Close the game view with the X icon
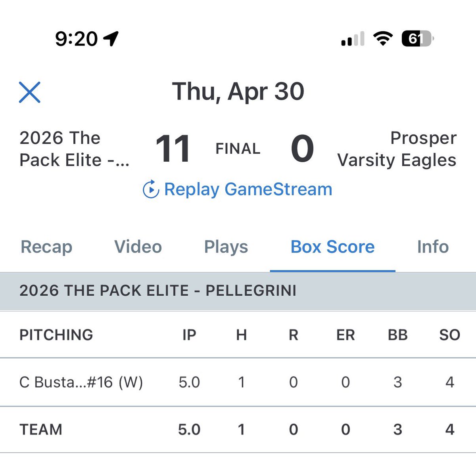The image size is (476, 457). click(30, 92)
